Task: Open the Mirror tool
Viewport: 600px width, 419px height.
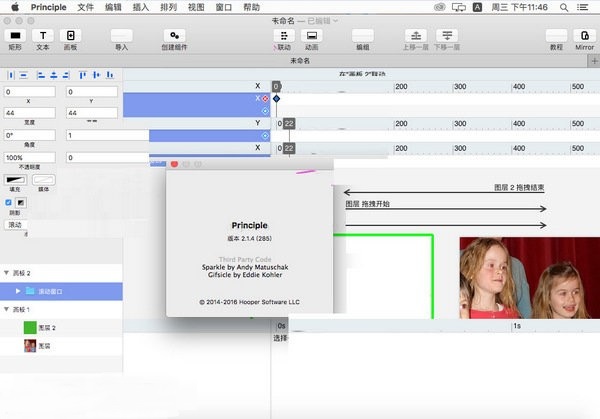Action: pyautogui.click(x=584, y=35)
